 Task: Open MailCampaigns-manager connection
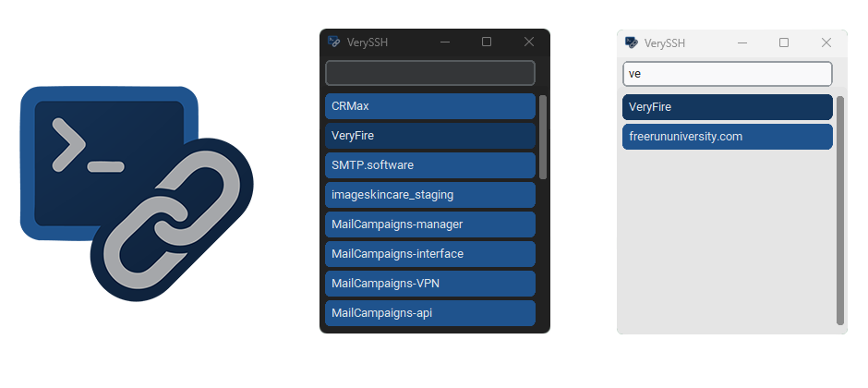tap(430, 224)
